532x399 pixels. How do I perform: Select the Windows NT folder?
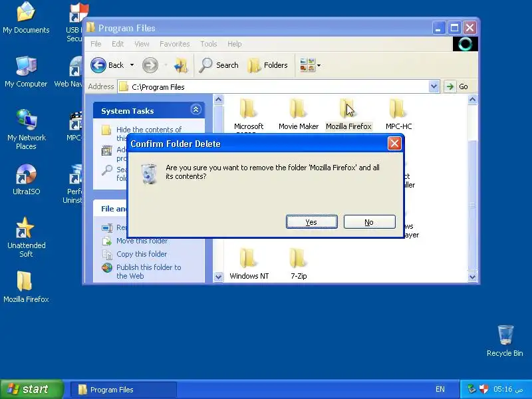coord(249,264)
